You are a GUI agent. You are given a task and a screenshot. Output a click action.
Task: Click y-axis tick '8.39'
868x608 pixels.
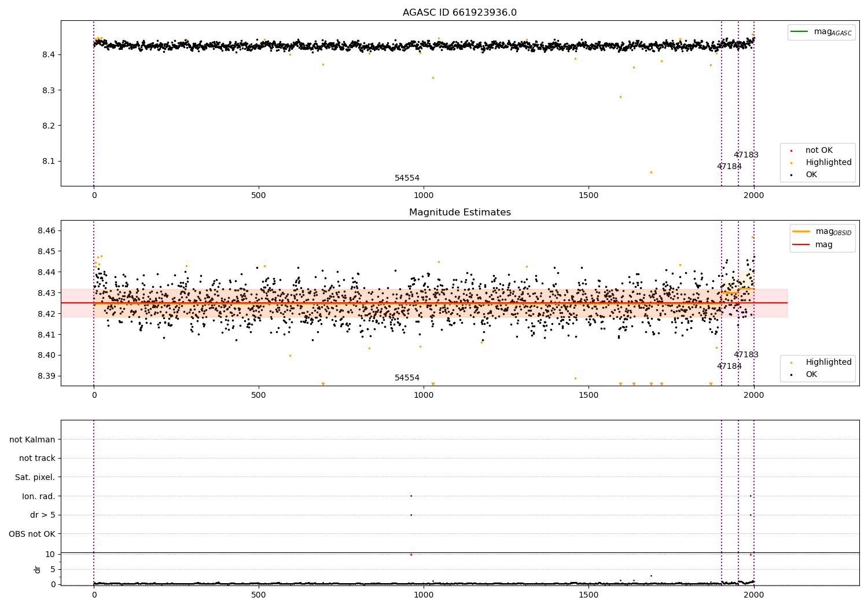[x=46, y=376]
